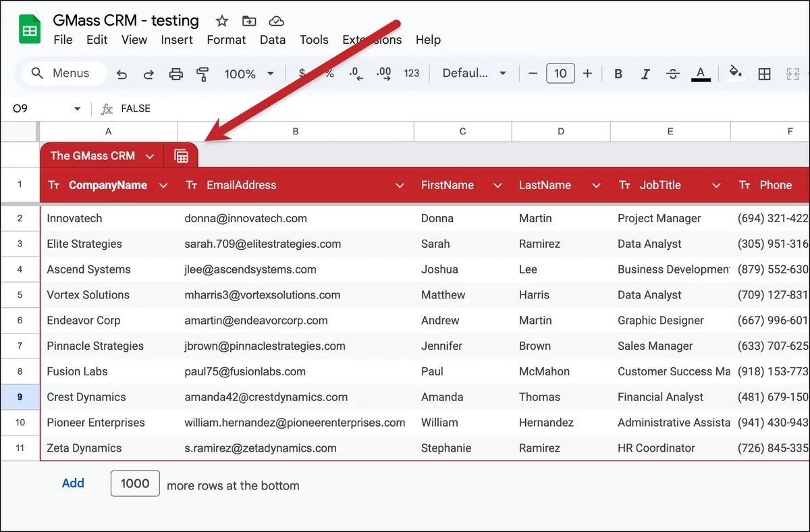Click the text type icon of Phone column
This screenshot has width=810, height=532.
745,185
